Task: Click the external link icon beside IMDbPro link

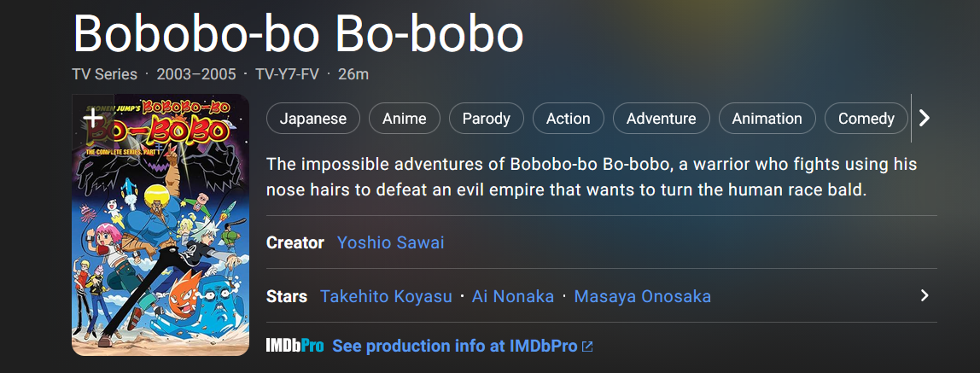Action: coord(587,347)
